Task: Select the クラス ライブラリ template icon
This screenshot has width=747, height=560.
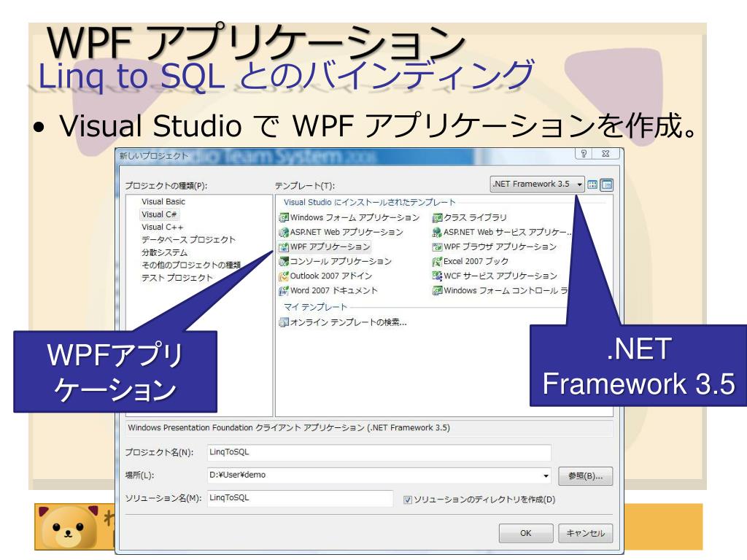Action: (437, 217)
